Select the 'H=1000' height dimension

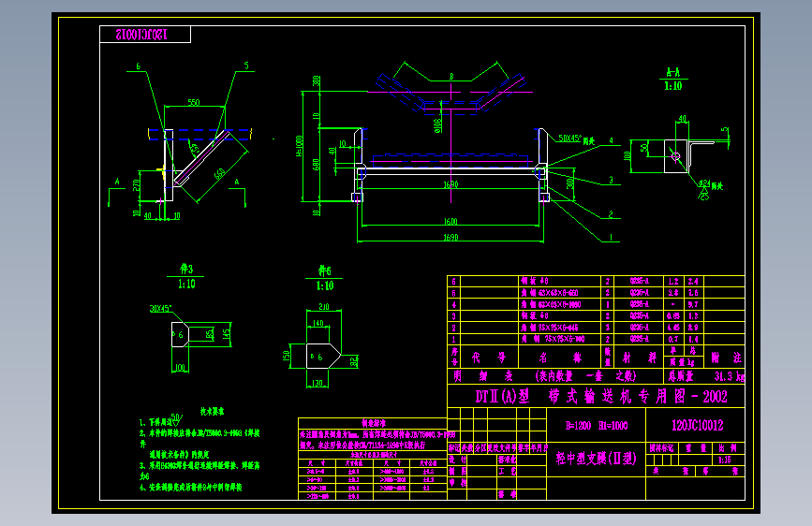point(299,147)
